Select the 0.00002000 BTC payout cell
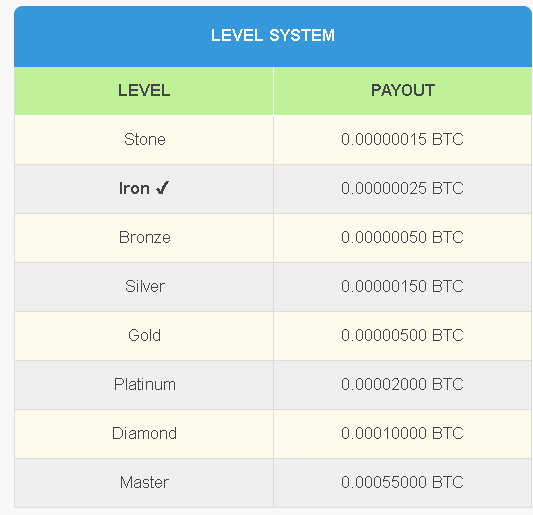 (402, 384)
